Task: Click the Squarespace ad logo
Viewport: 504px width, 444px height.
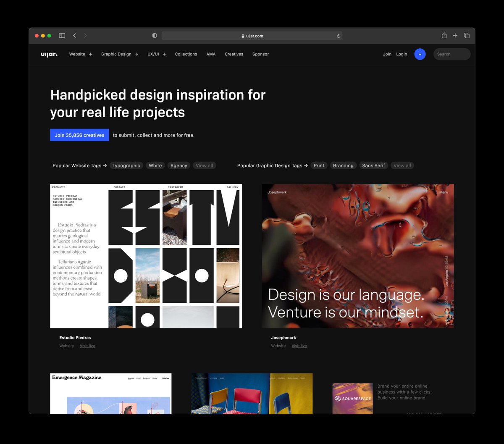Action: pos(352,399)
